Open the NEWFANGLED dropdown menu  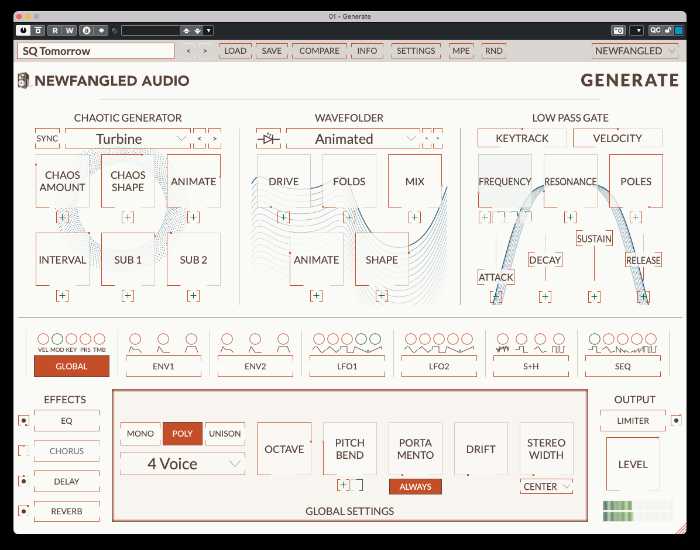pyautogui.click(x=635, y=51)
